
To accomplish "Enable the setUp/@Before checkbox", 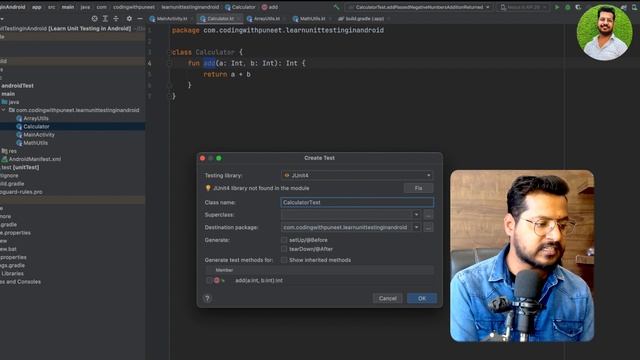I will pos(284,240).
